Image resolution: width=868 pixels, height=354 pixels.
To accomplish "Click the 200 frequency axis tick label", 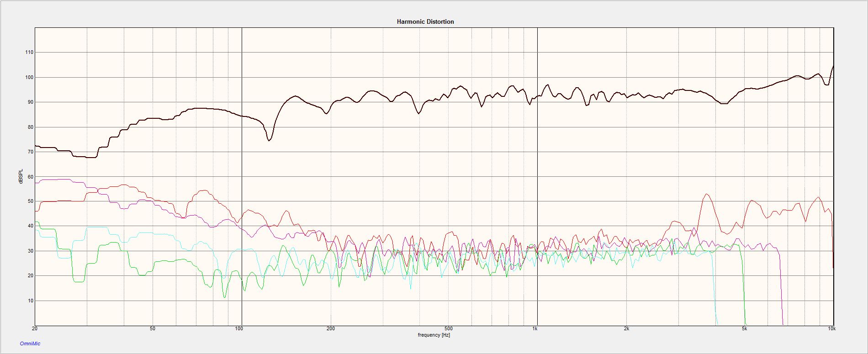I will point(331,329).
